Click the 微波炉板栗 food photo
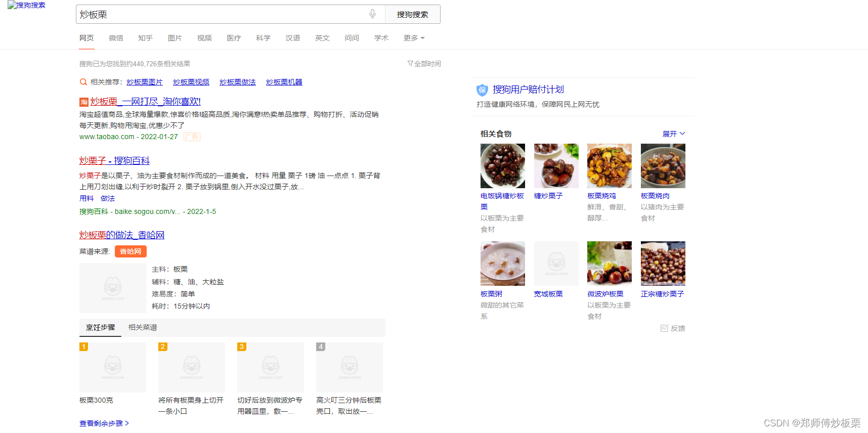 (x=610, y=264)
